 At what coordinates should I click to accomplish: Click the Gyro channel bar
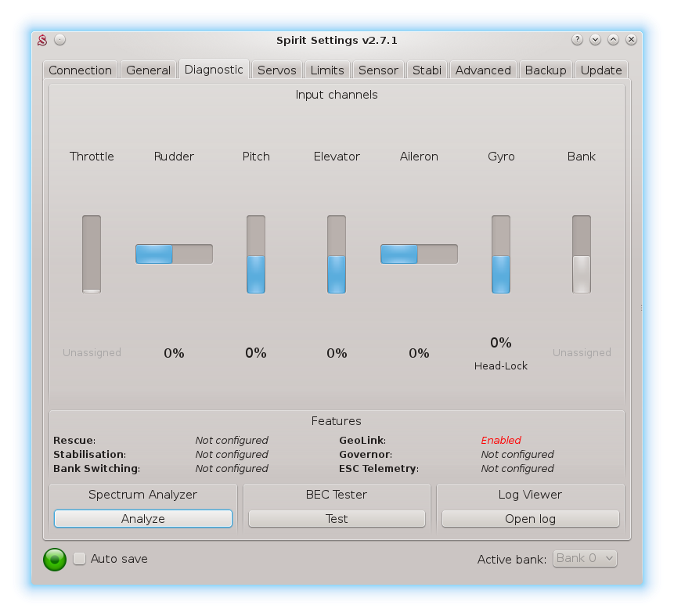tap(501, 254)
